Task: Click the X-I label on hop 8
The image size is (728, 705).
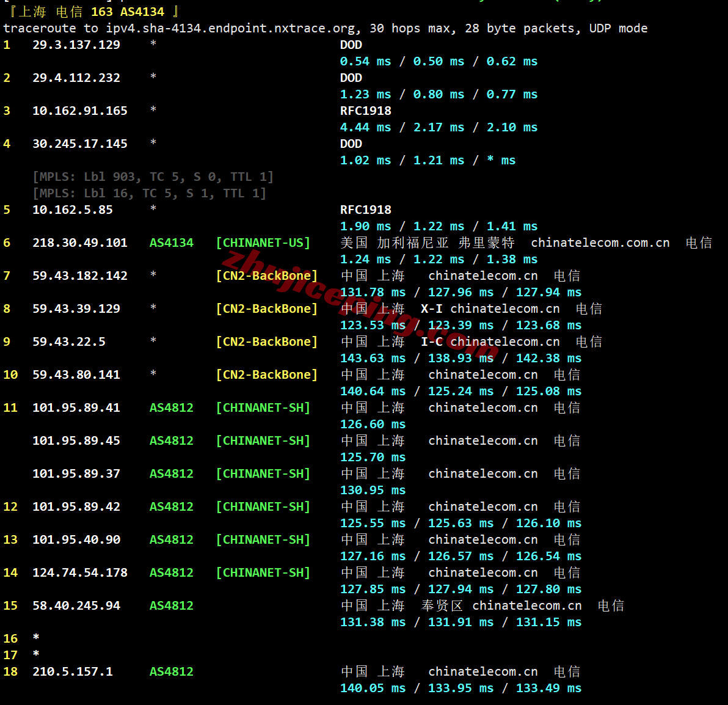Action: click(431, 309)
